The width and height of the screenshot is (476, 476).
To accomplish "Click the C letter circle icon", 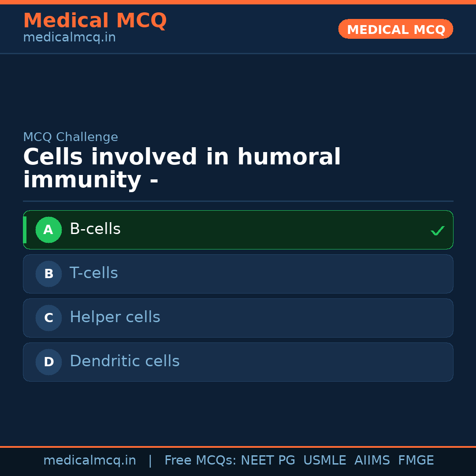I will (x=48, y=318).
